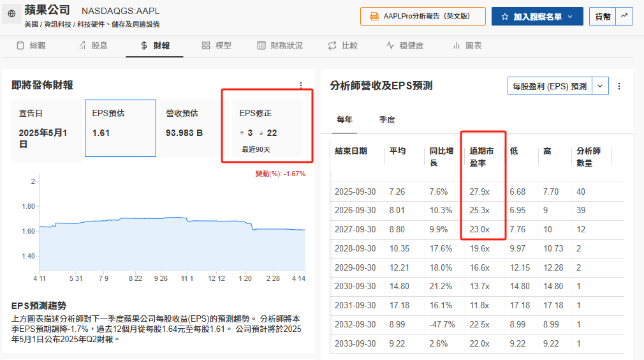Select the EPS預估 card
644x360 pixels.
click(121, 128)
